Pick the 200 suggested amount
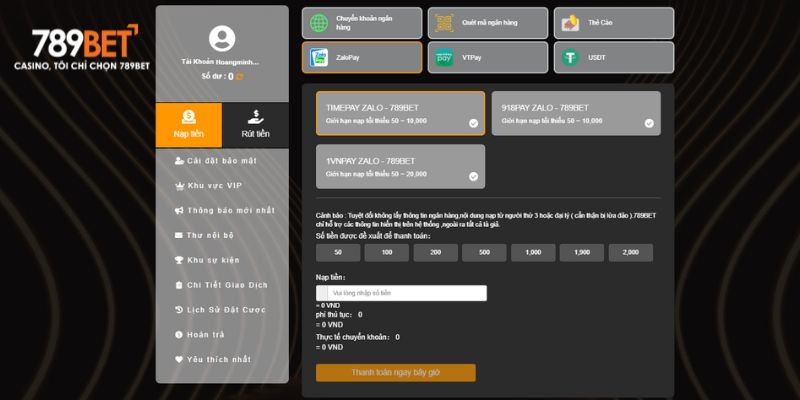Image resolution: width=800 pixels, height=400 pixels. pos(436,253)
